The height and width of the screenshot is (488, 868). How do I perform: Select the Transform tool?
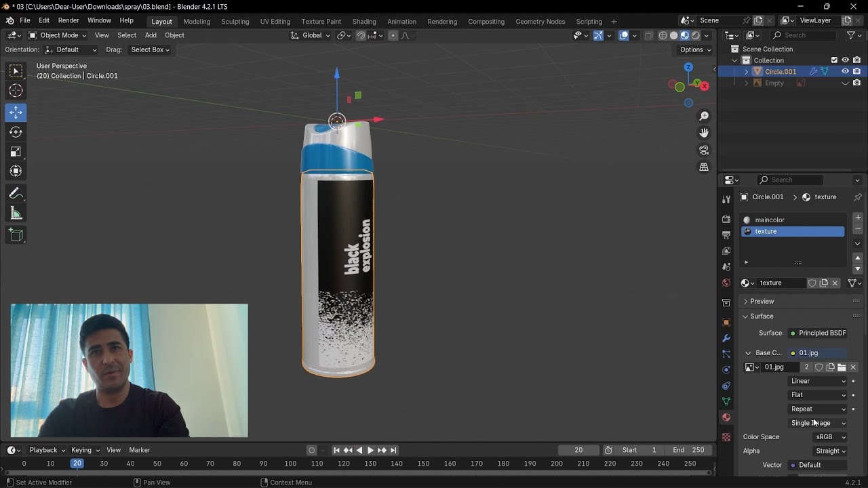16,171
